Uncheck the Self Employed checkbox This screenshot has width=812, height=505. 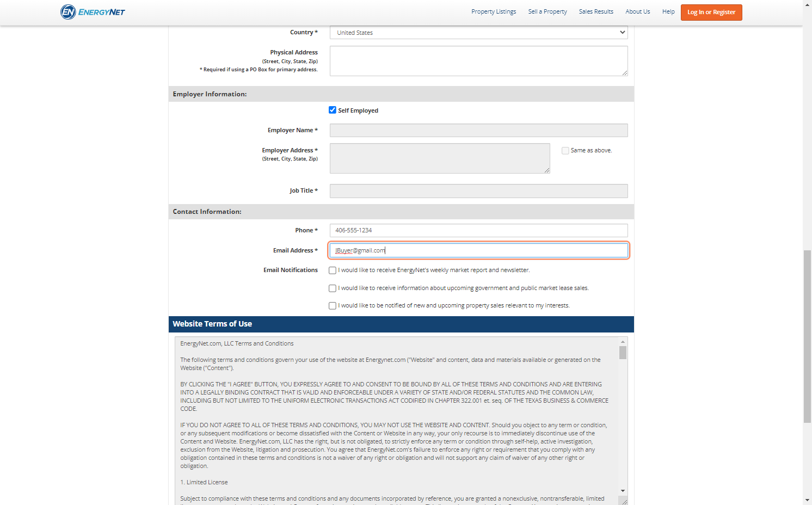point(333,110)
